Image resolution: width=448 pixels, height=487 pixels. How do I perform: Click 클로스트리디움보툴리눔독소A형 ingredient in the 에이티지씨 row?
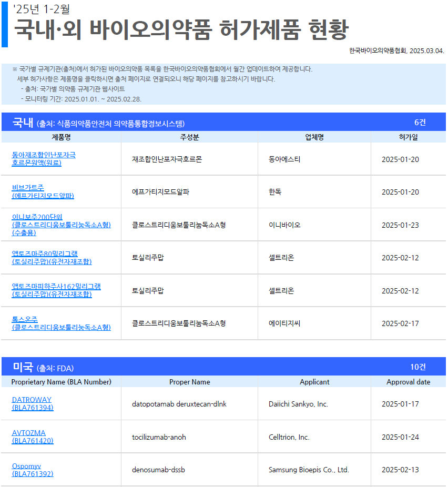[179, 323]
